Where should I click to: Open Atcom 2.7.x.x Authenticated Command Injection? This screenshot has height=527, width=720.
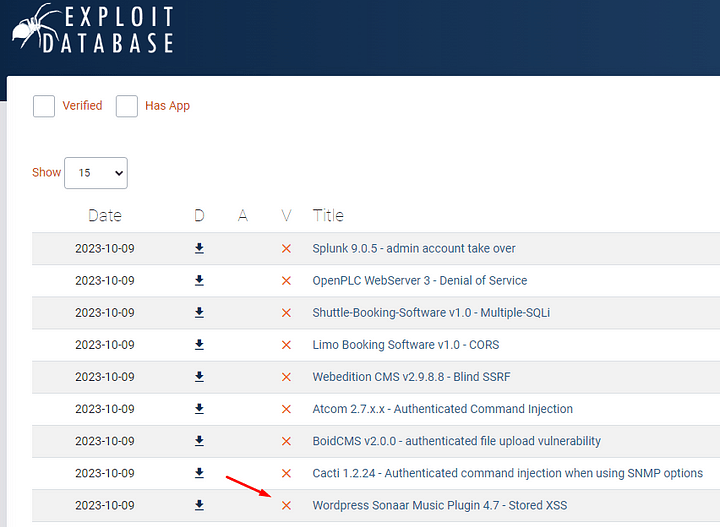coord(443,409)
